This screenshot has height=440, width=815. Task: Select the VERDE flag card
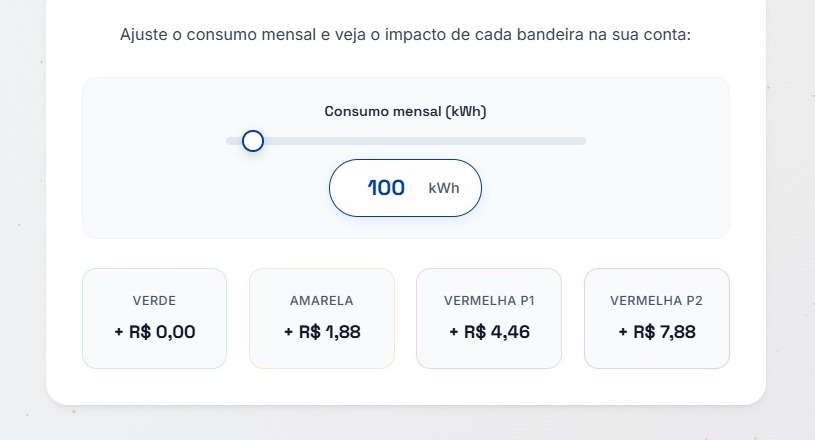(154, 318)
